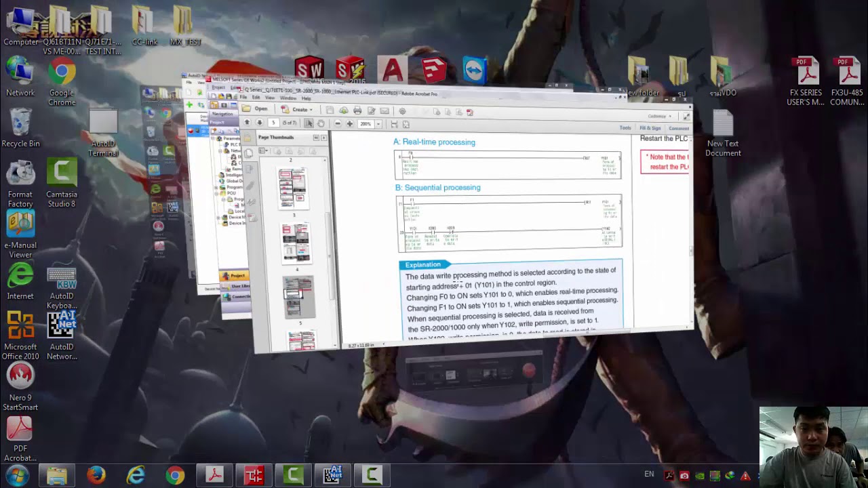Open the Page Thumbnails options dropdown
The width and height of the screenshot is (868, 488).
click(x=263, y=150)
